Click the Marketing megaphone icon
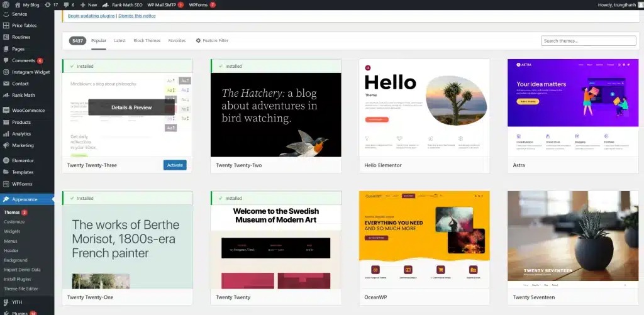Image resolution: width=644 pixels, height=315 pixels. (6, 145)
